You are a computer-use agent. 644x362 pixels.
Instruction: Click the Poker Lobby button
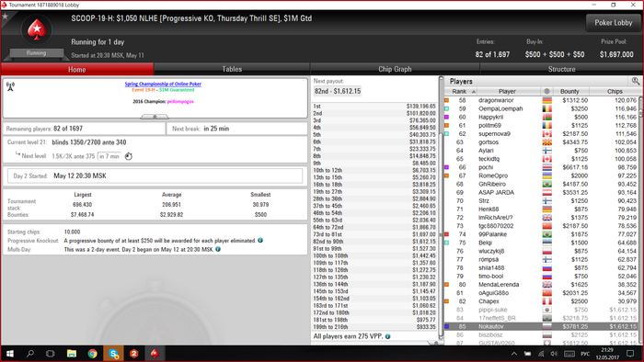[614, 23]
